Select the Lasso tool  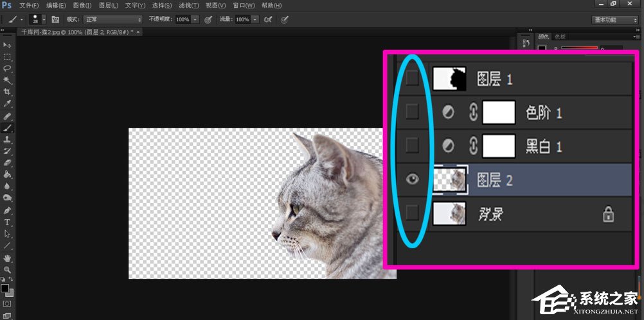[7, 68]
